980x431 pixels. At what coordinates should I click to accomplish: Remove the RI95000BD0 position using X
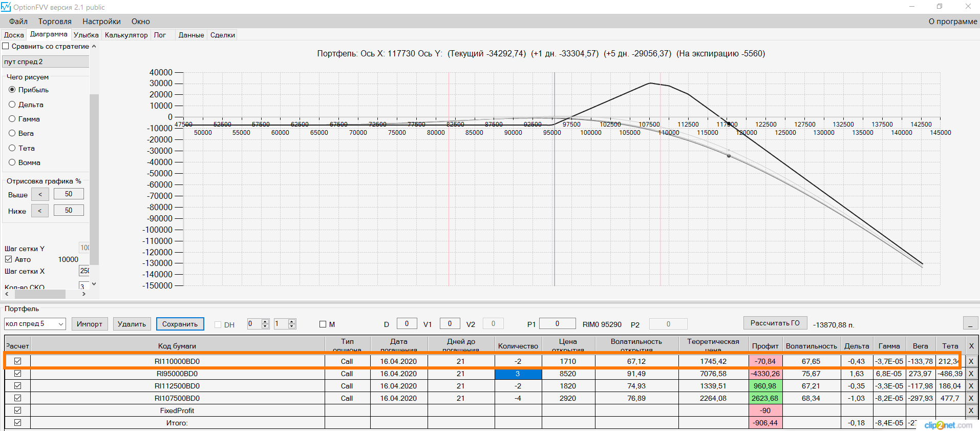click(x=971, y=374)
